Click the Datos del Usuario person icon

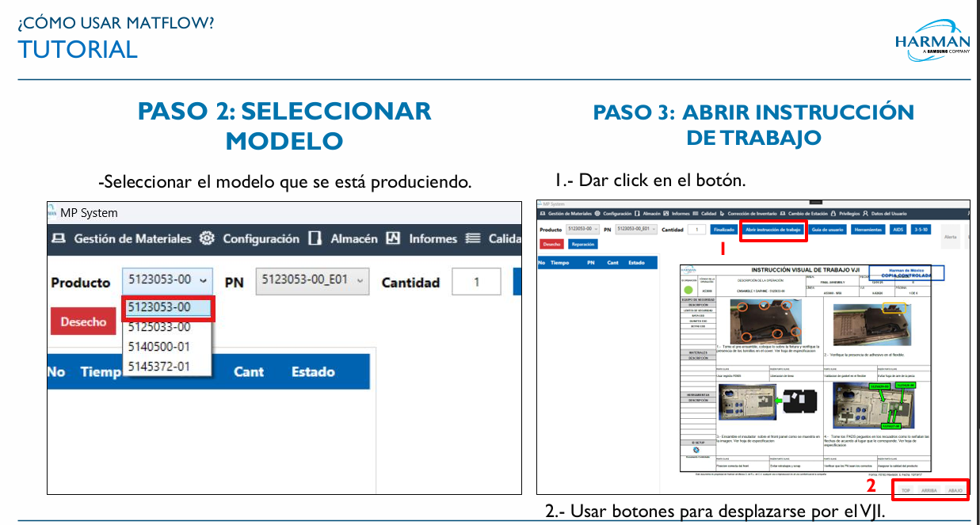pyautogui.click(x=864, y=214)
